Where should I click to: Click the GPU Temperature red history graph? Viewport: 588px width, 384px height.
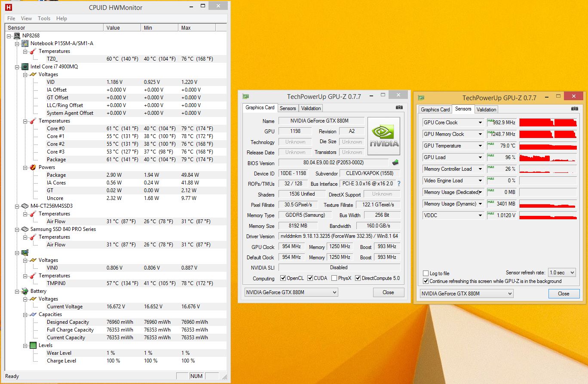[x=548, y=146]
